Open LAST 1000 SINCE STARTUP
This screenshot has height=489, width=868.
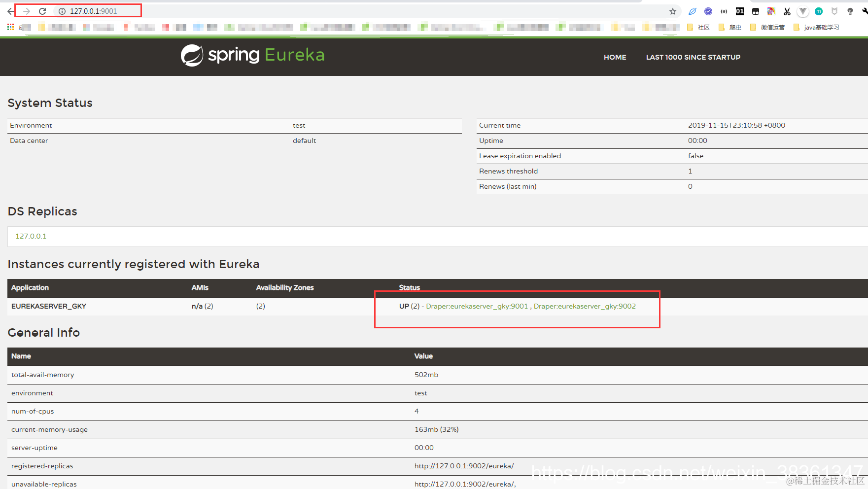pos(693,57)
